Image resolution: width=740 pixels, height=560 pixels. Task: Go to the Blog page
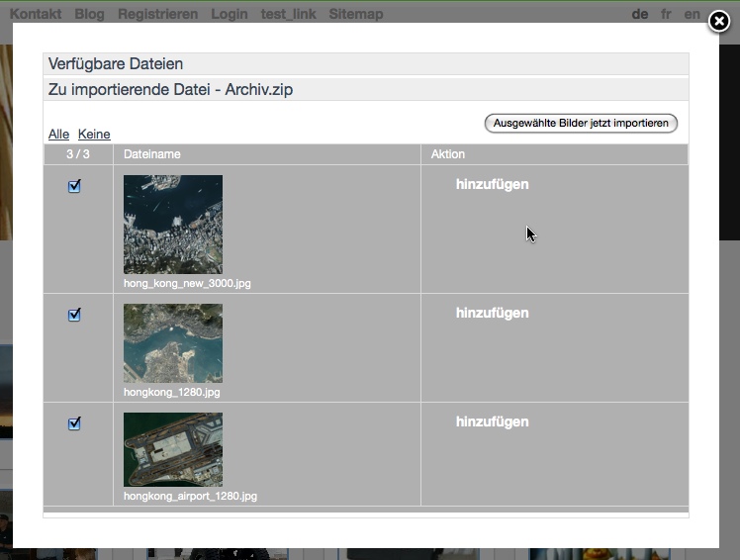coord(89,14)
